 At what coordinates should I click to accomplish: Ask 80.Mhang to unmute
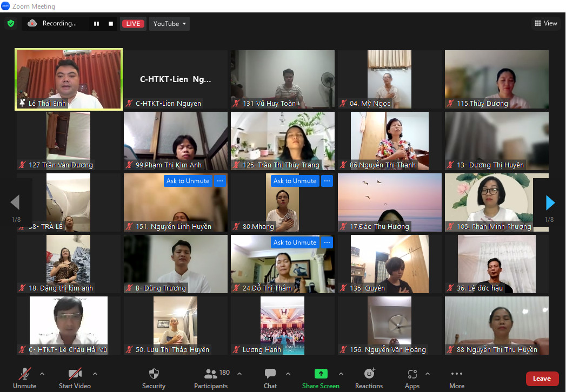[x=295, y=181]
